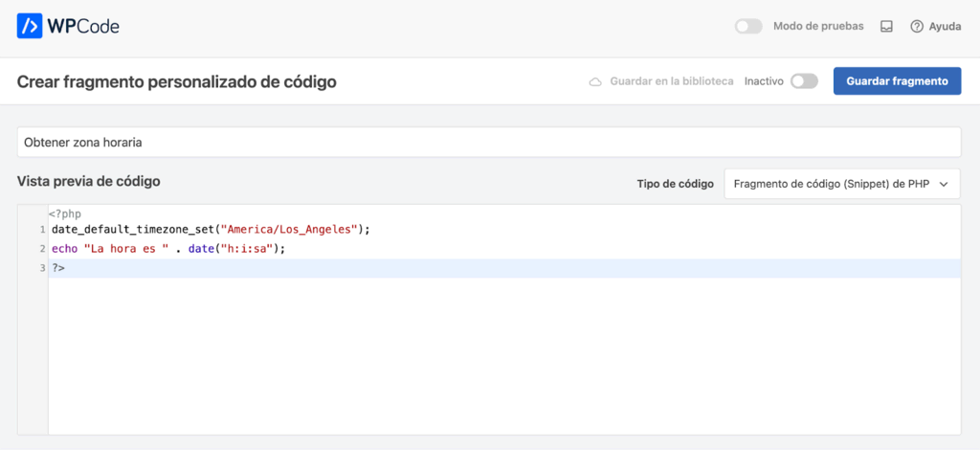Click the closing ?> tag line
Viewport: 980px width, 450px height.
coord(58,268)
